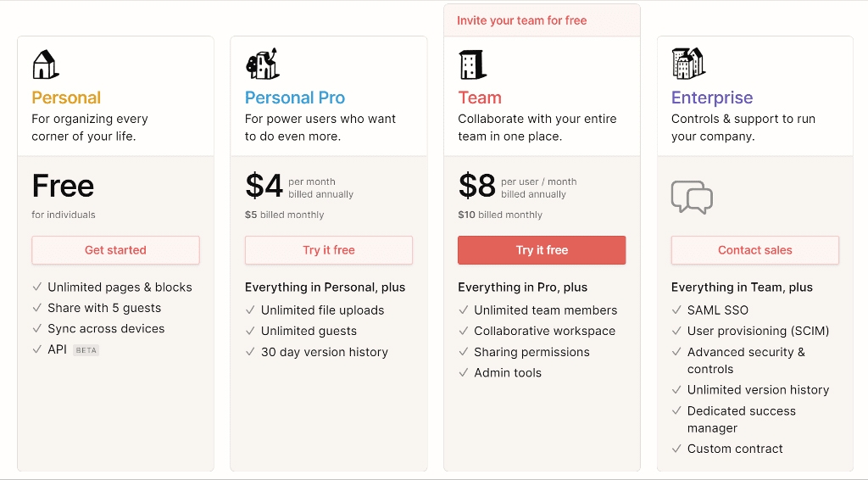Click the Share with 5 guests feature
The width and height of the screenshot is (868, 480).
coord(104,308)
